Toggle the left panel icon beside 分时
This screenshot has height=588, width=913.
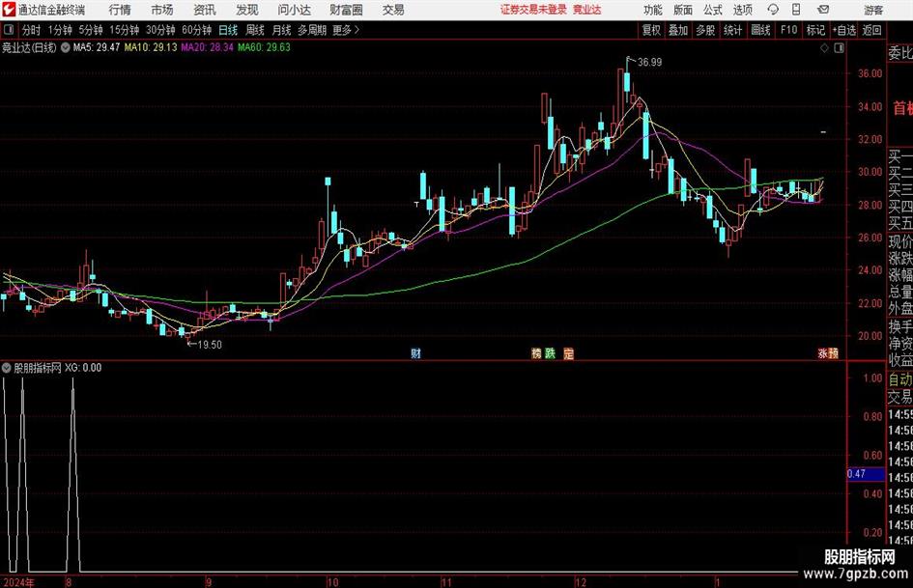[x=8, y=30]
